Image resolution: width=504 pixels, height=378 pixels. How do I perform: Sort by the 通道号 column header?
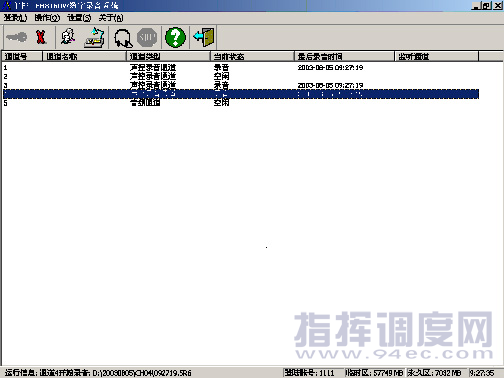click(x=22, y=56)
